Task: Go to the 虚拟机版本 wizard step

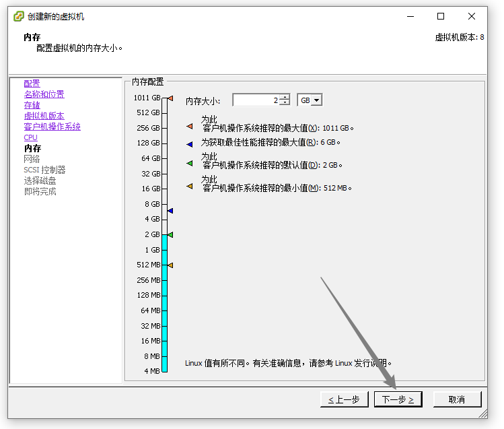Action: 44,116
